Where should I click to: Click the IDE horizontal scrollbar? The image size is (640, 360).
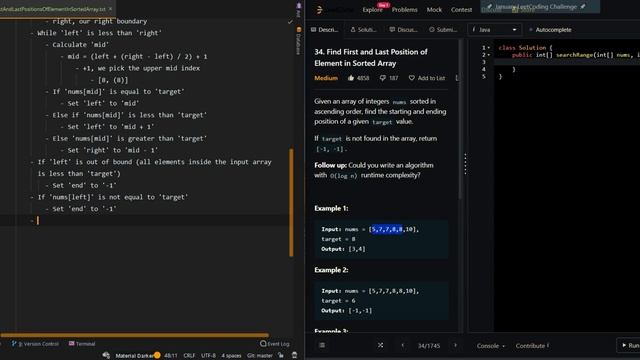pos(134,335)
